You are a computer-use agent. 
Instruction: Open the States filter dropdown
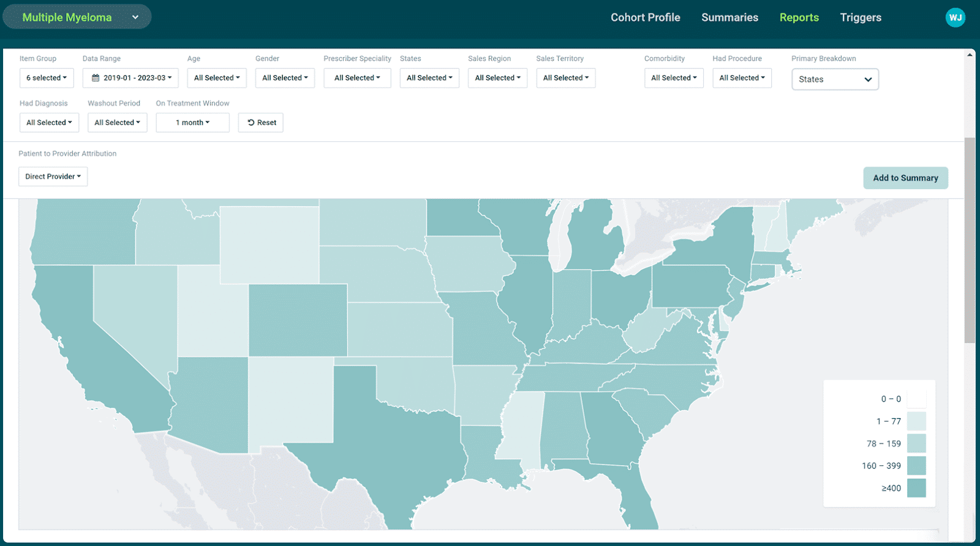(429, 78)
